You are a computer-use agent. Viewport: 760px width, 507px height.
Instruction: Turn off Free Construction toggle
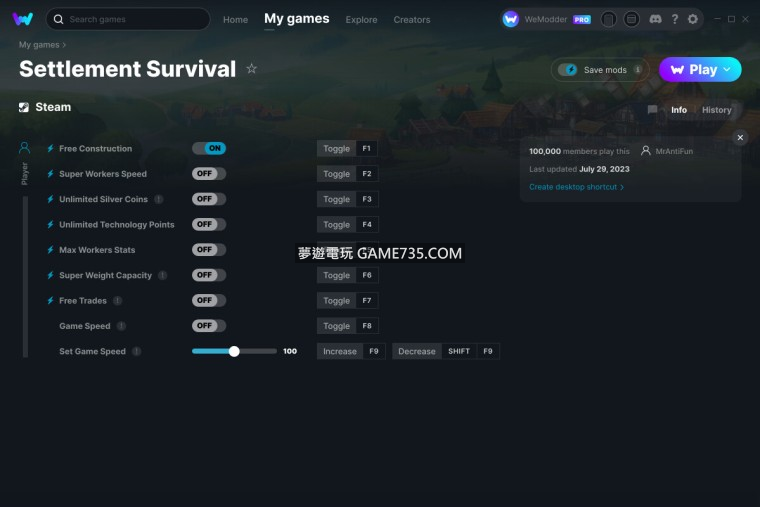coord(209,148)
